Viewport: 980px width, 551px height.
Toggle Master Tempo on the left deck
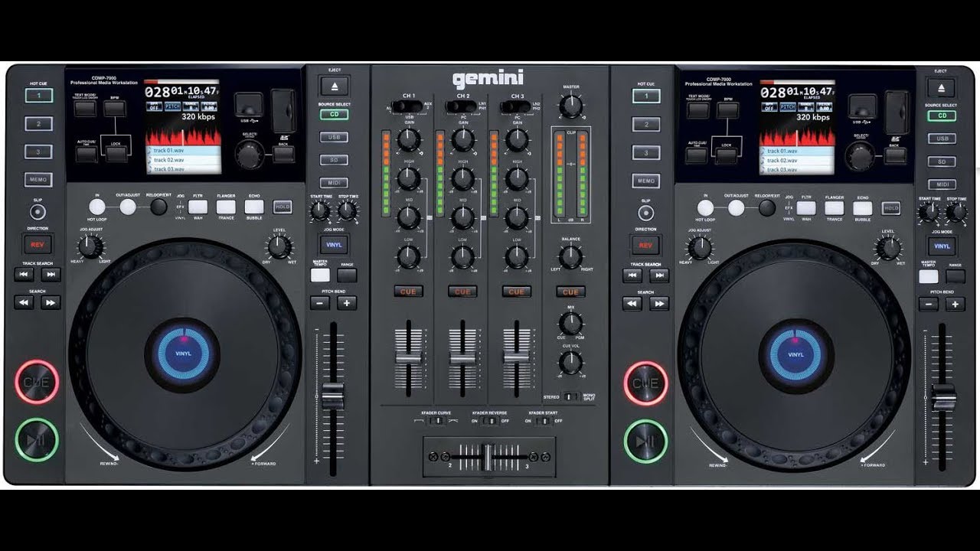320,275
